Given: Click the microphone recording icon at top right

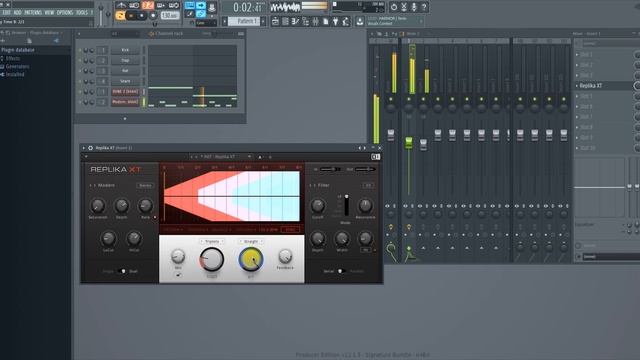Looking at the screenshot, I should click(x=413, y=7).
